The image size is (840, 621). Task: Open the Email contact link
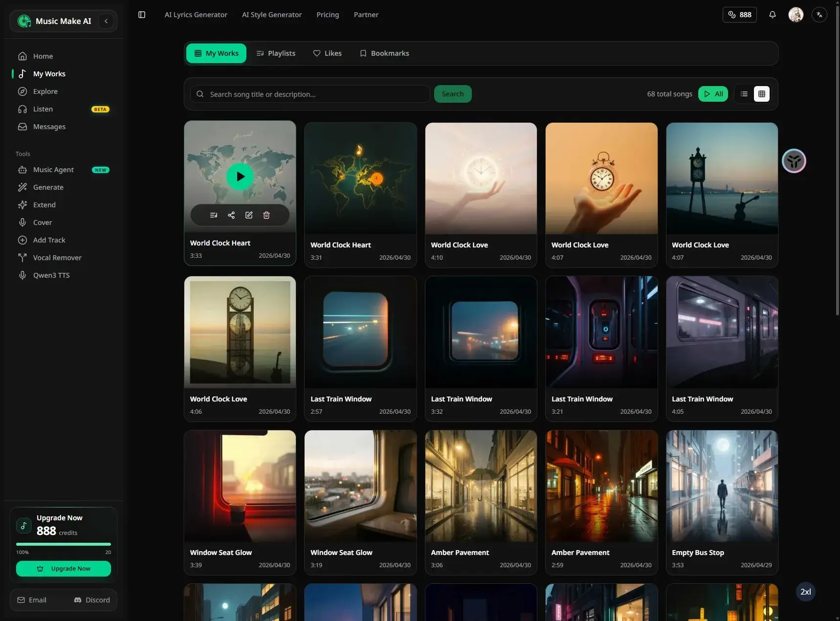(32, 600)
